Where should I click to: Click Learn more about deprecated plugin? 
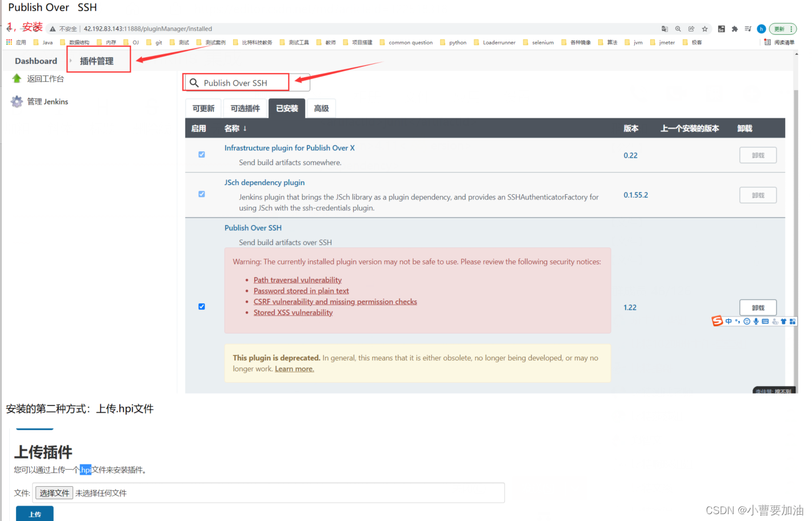pyautogui.click(x=294, y=369)
